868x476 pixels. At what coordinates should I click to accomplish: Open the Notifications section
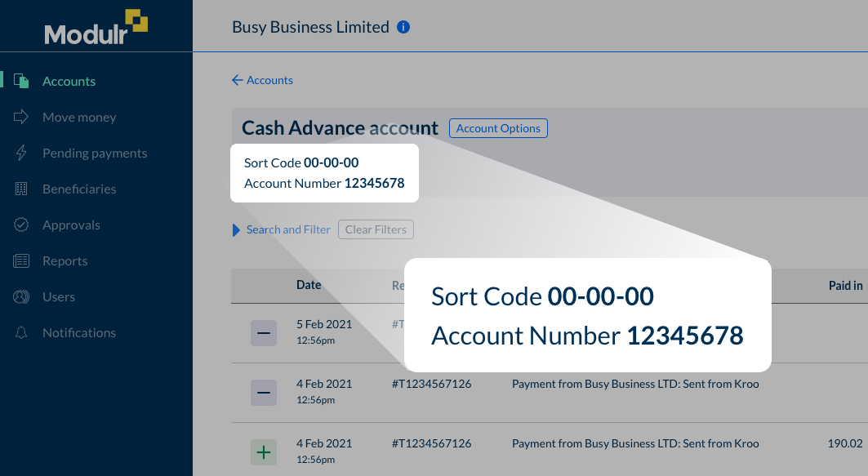(x=79, y=332)
